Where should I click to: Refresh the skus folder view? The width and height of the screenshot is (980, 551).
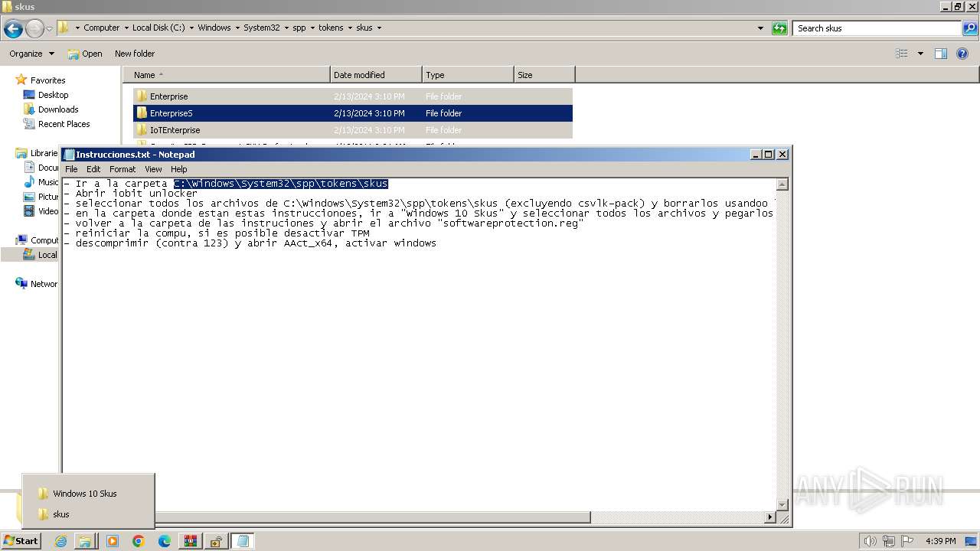pyautogui.click(x=779, y=28)
